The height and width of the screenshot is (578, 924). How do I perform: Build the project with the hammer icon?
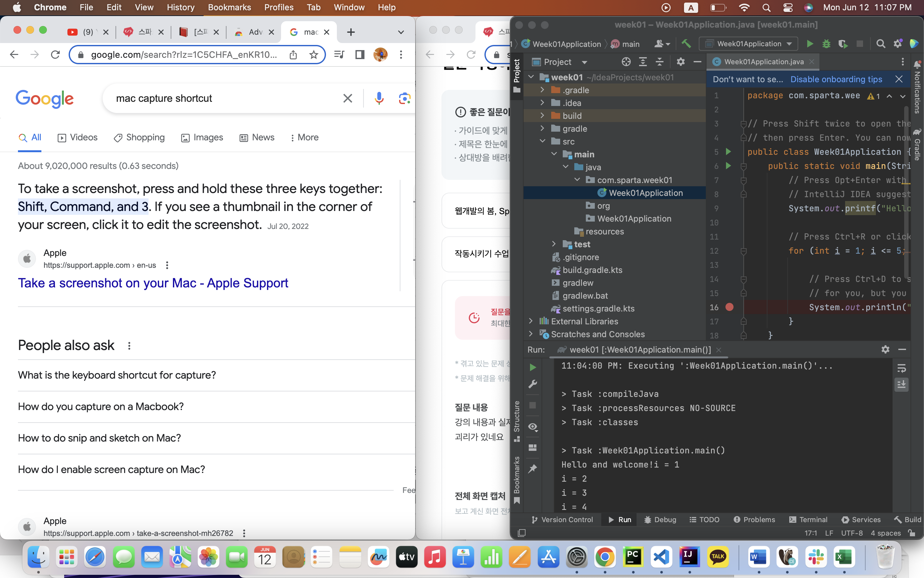click(686, 44)
